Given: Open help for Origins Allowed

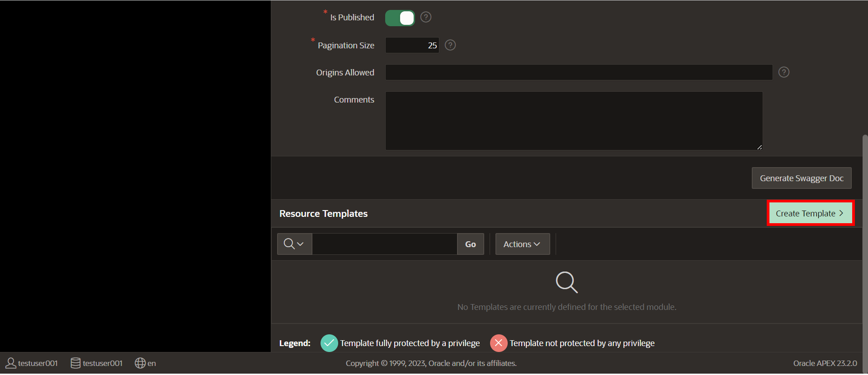Looking at the screenshot, I should click(x=784, y=72).
